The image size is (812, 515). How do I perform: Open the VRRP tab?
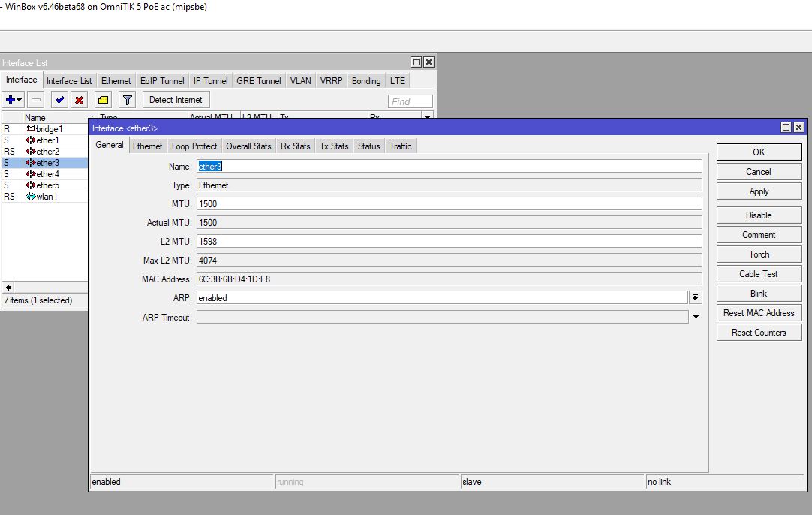tap(332, 81)
